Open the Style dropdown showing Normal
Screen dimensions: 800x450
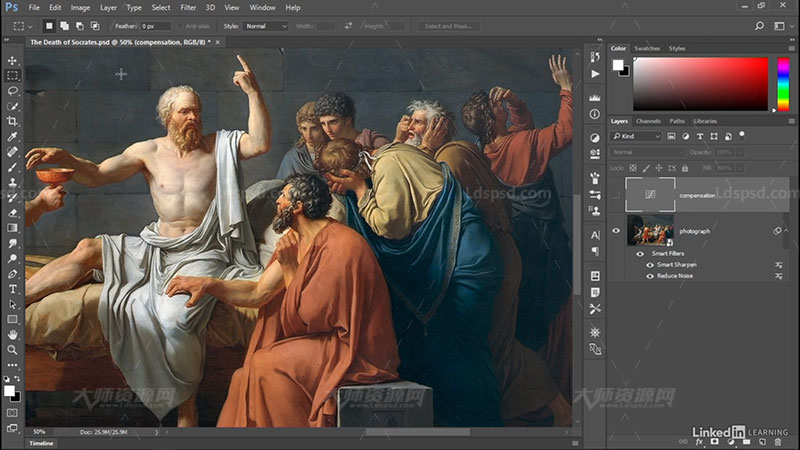coord(266,26)
